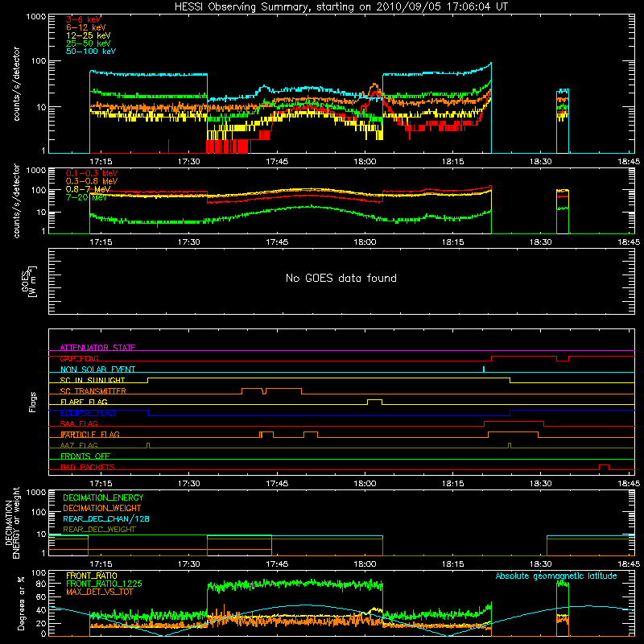This screenshot has width=644, height=644.
Task: Select the FLARE_FLAG label
Action: pyautogui.click(x=84, y=402)
